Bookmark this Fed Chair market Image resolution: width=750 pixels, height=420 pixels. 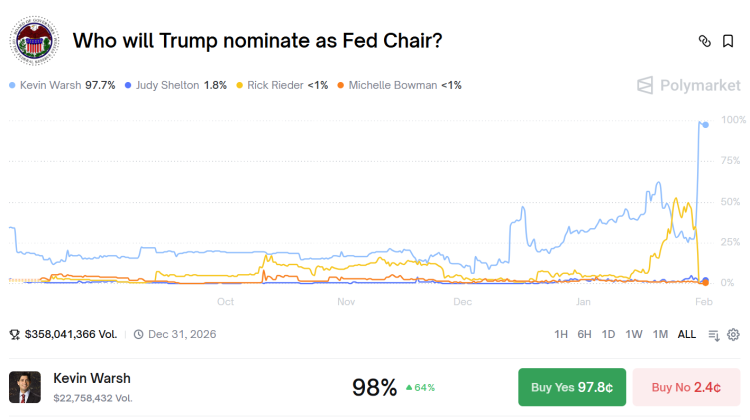point(728,41)
